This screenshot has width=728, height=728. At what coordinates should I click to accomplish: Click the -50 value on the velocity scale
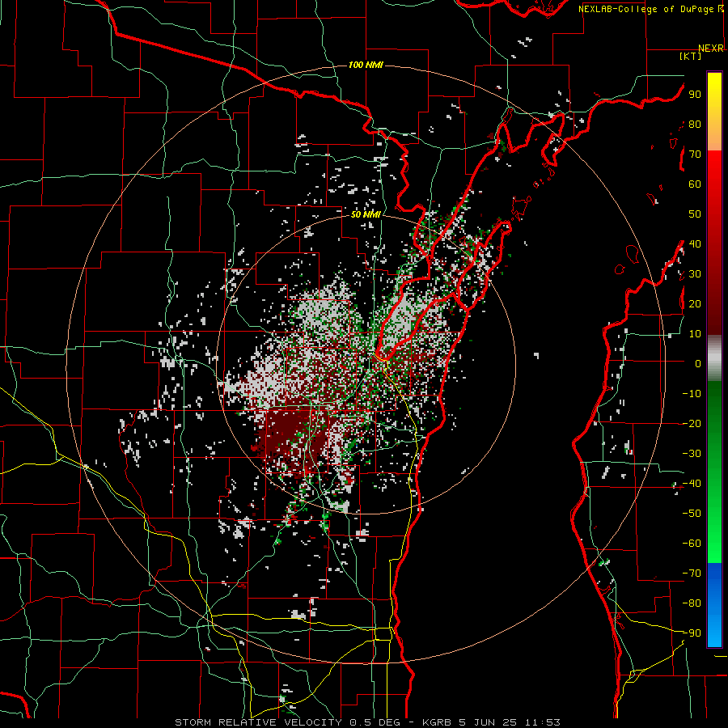click(692, 514)
